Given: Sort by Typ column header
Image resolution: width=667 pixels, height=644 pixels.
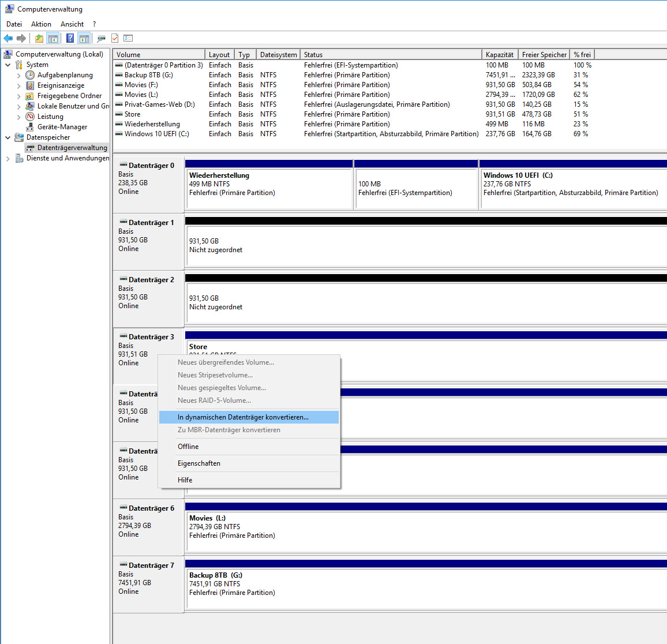Looking at the screenshot, I should [245, 54].
